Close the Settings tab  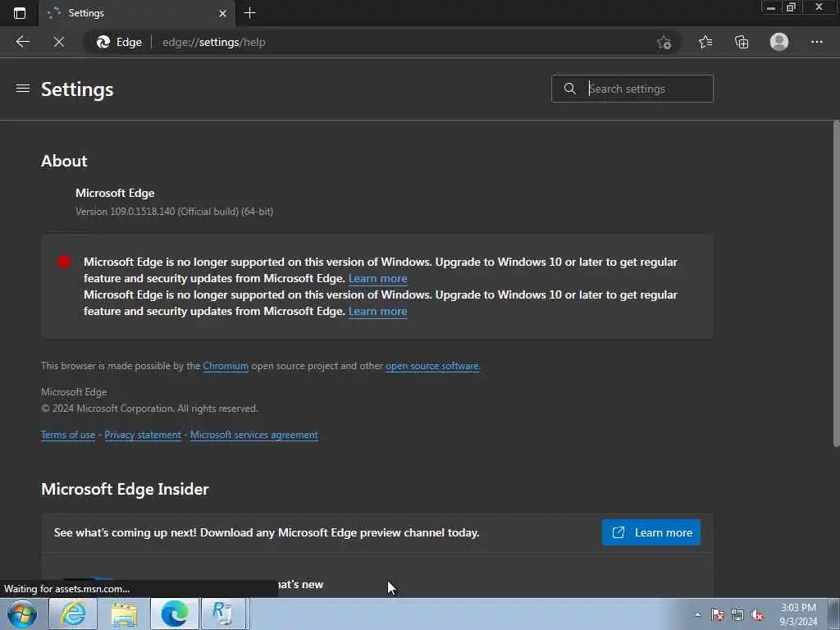coord(222,13)
